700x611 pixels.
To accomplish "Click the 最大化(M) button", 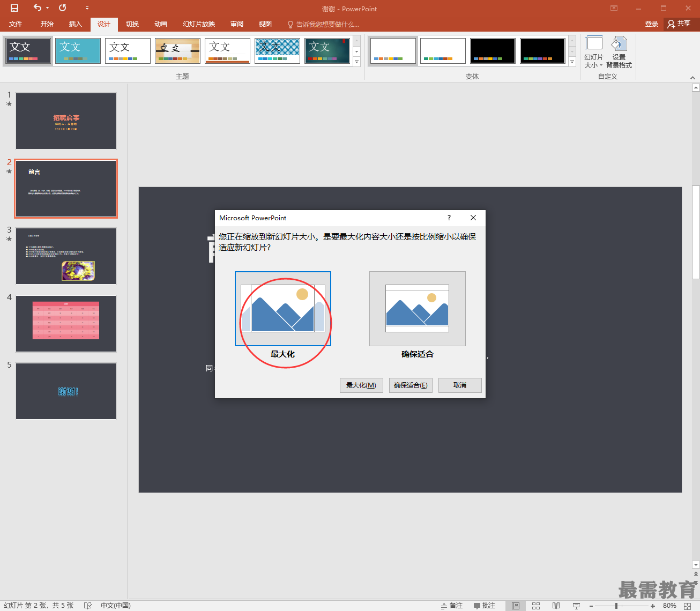I will pyautogui.click(x=361, y=385).
